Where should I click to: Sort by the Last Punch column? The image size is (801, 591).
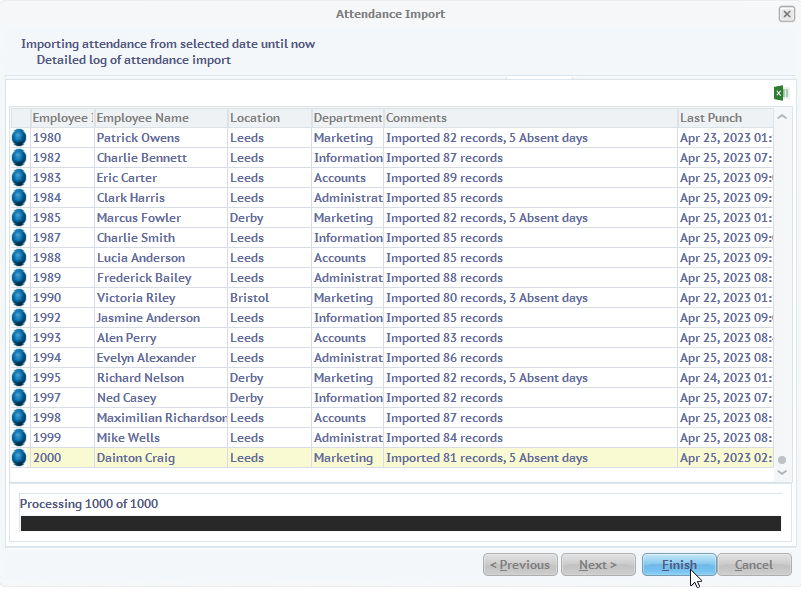point(724,118)
